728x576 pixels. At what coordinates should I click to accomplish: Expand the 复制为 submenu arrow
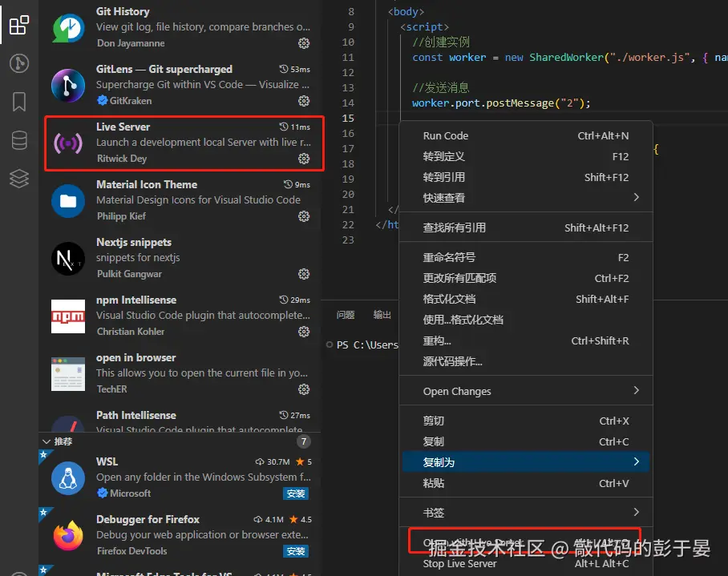[636, 461]
